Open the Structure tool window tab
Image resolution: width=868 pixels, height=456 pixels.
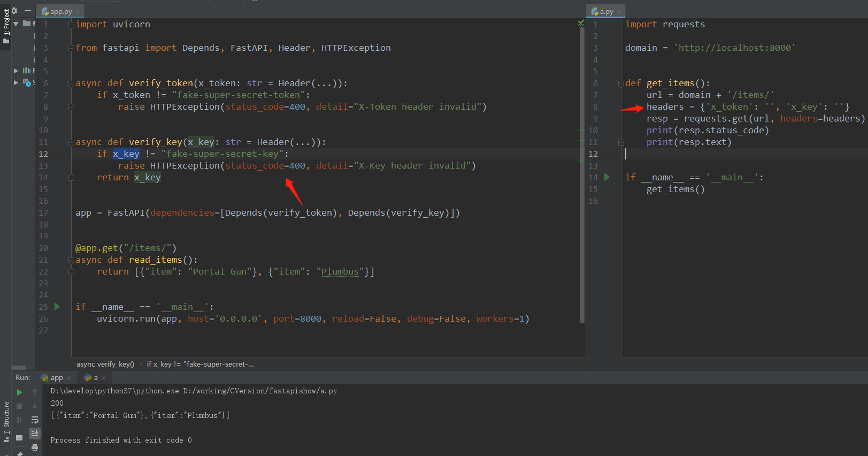6,421
